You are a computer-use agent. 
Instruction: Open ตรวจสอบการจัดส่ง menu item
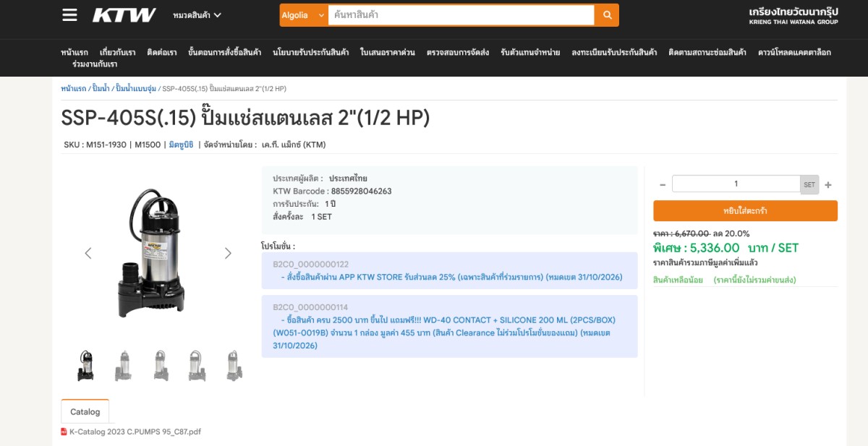(x=458, y=52)
